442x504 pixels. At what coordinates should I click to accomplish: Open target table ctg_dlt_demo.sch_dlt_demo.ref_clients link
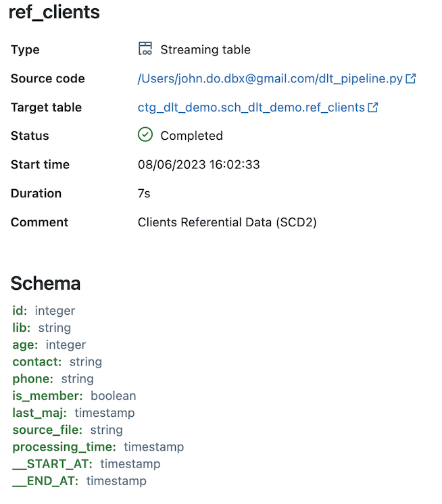251,107
